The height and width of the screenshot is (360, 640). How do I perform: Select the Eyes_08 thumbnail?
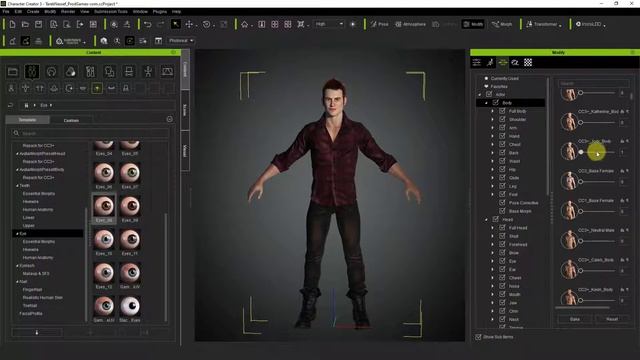pos(104,208)
